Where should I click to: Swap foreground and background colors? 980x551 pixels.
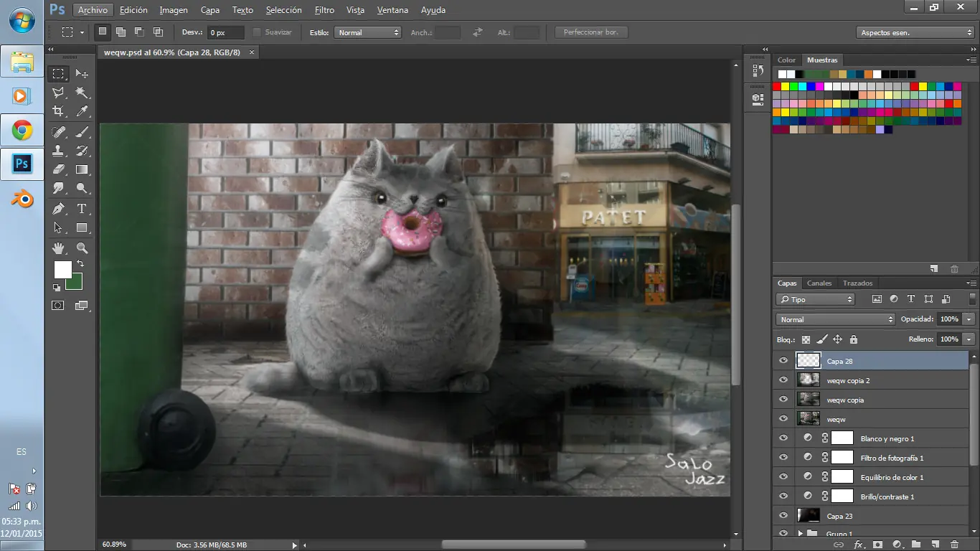pyautogui.click(x=80, y=264)
